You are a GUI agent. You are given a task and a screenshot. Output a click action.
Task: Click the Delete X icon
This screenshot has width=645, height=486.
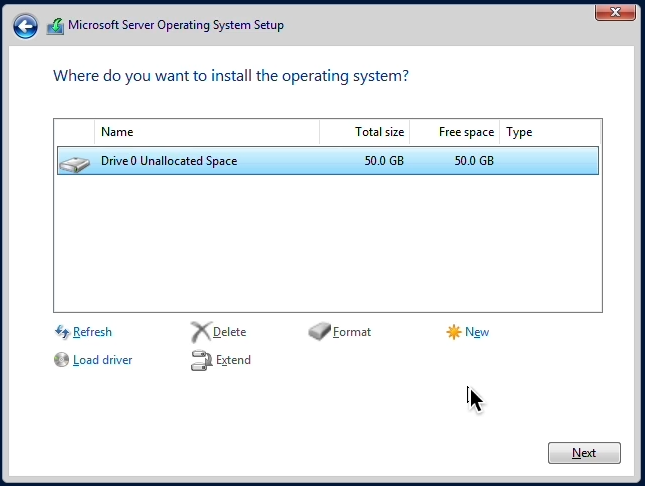[x=201, y=332]
